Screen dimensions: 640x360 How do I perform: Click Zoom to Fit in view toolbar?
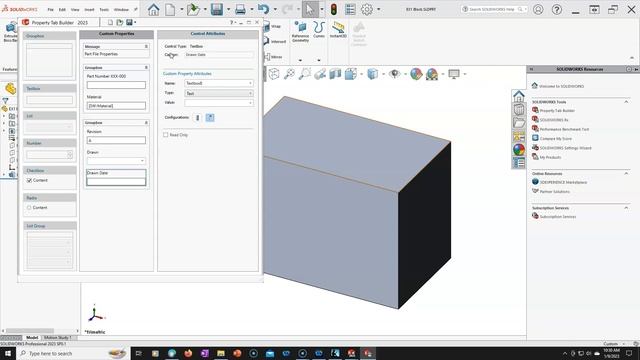289,74
